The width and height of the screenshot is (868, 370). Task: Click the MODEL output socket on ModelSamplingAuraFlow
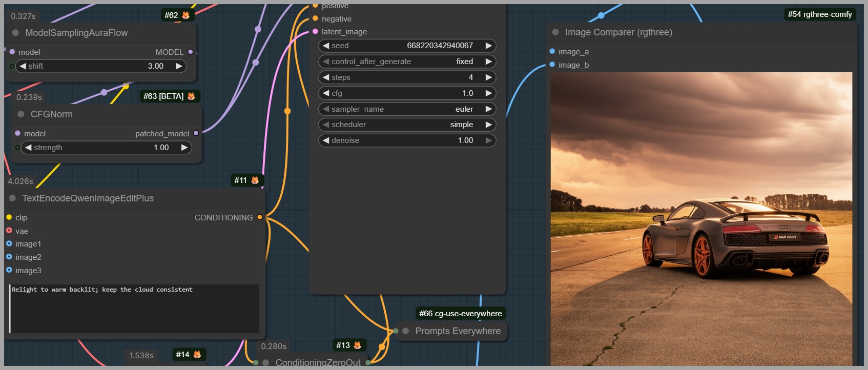(191, 52)
